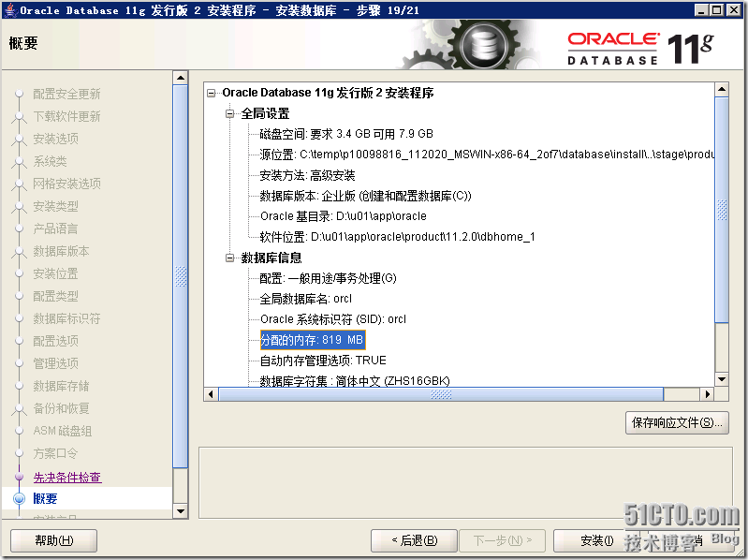Select the 磁盘空间 requirement row
This screenshot has height=560, width=748.
point(346,134)
